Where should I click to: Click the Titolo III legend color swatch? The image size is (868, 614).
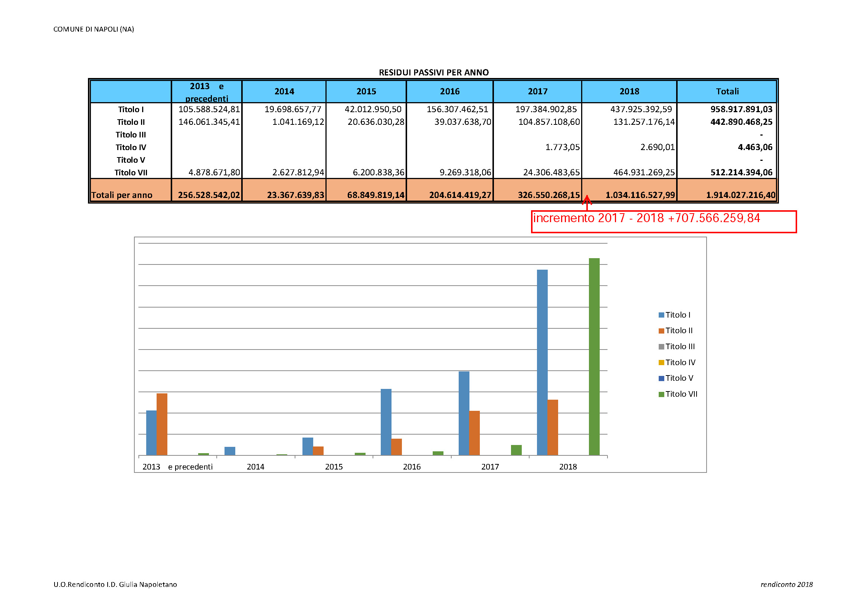(x=661, y=347)
